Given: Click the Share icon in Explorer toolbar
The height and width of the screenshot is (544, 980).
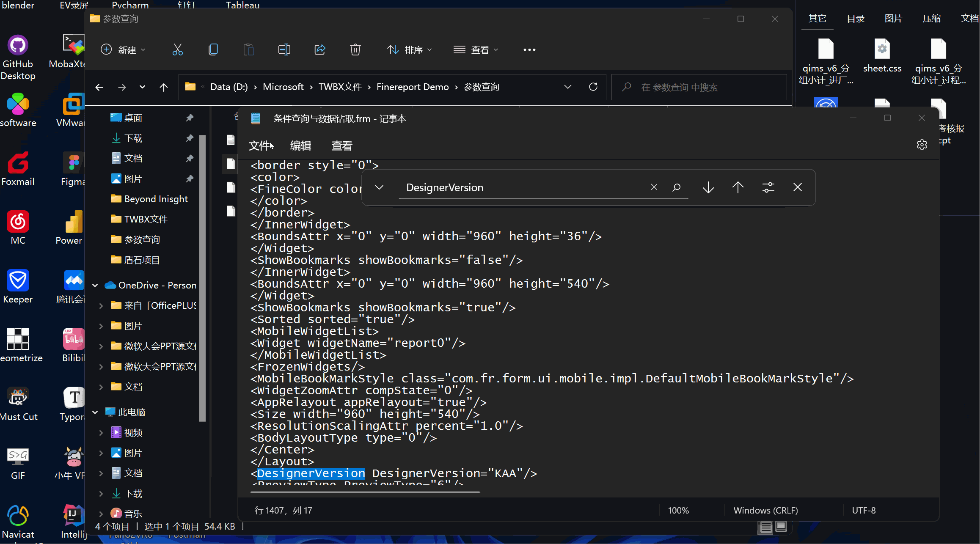Looking at the screenshot, I should click(320, 50).
